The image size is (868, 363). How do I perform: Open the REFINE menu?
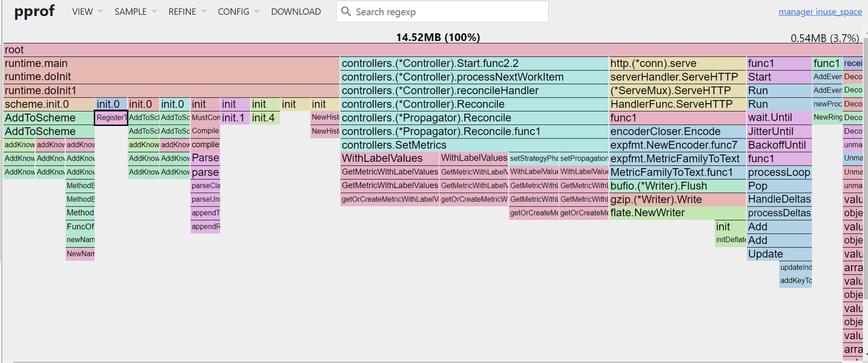[187, 12]
